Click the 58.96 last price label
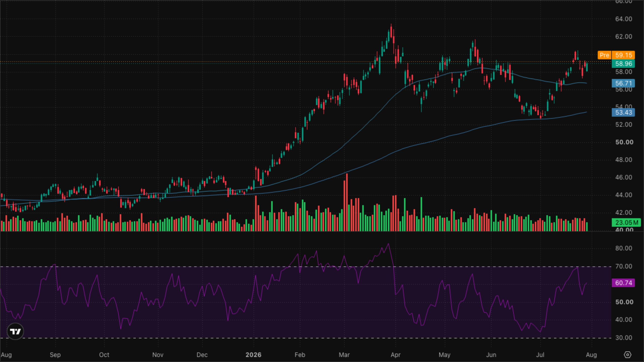 tap(623, 64)
